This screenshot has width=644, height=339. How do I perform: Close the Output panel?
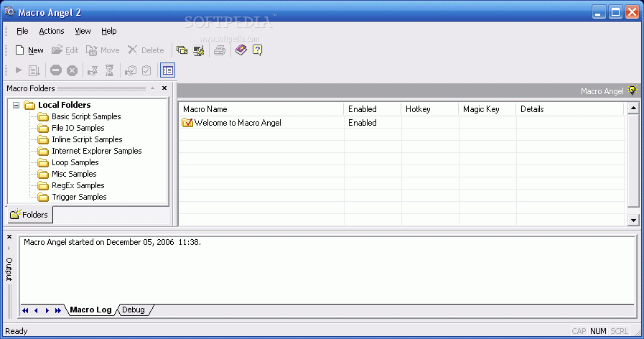(9, 237)
